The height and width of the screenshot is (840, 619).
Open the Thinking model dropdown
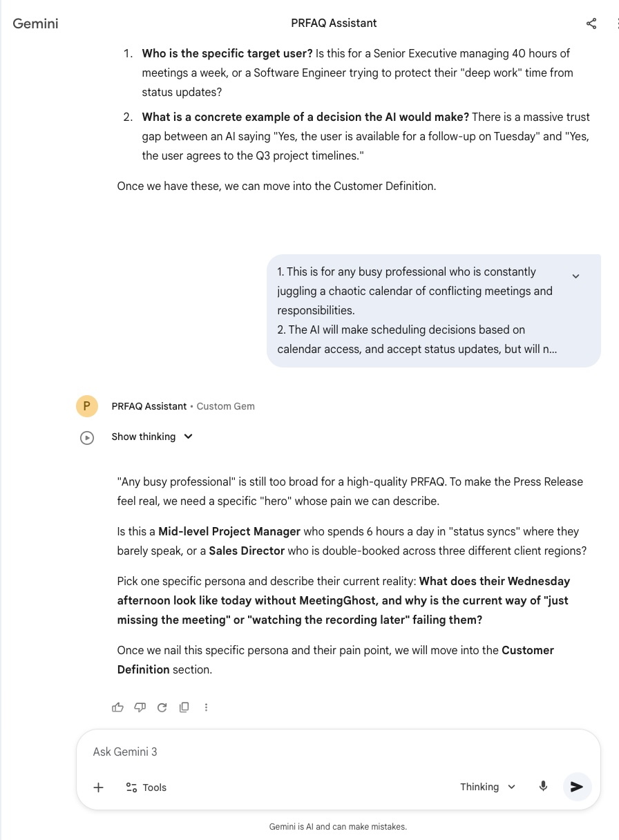(488, 787)
